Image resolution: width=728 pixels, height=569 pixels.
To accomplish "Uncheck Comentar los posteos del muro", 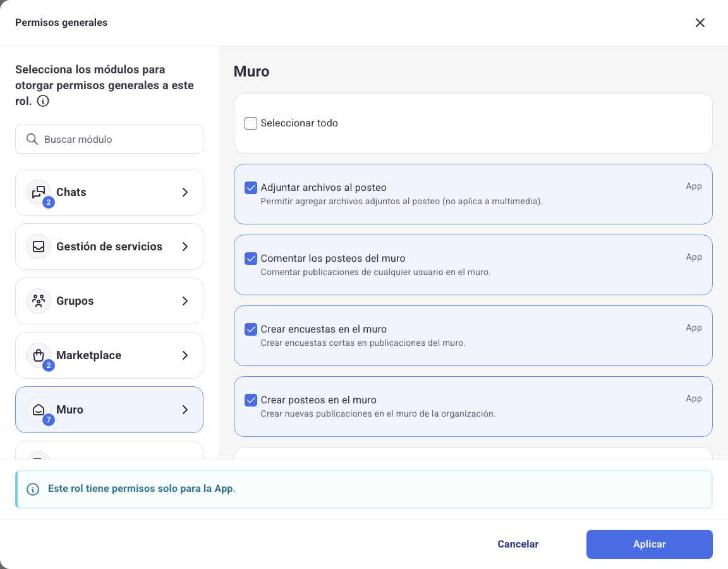I will 251,258.
